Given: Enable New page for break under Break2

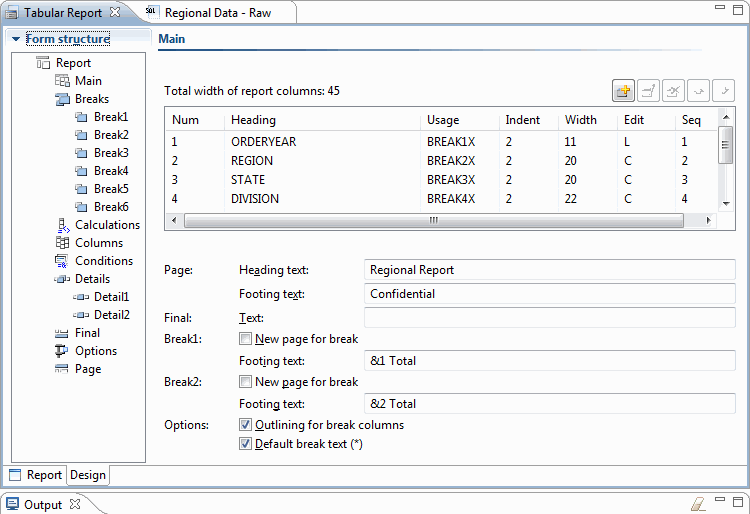Looking at the screenshot, I should pyautogui.click(x=245, y=382).
